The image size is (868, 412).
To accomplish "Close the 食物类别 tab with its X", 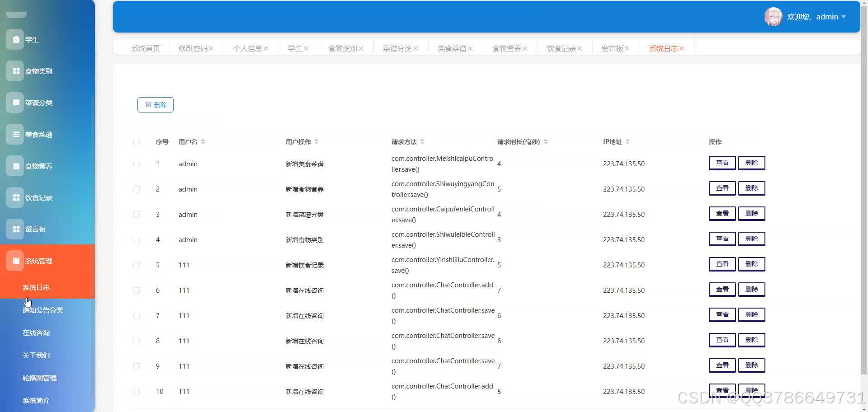I will [x=361, y=48].
